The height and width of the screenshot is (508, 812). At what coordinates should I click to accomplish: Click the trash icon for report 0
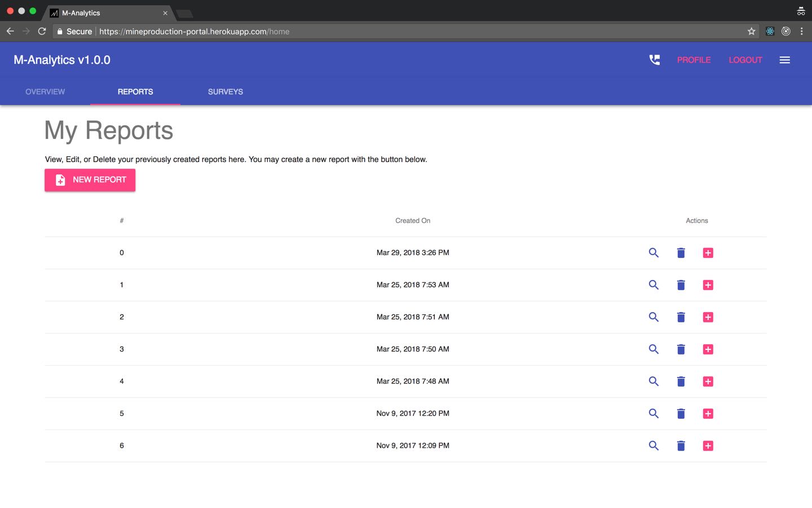coord(681,253)
